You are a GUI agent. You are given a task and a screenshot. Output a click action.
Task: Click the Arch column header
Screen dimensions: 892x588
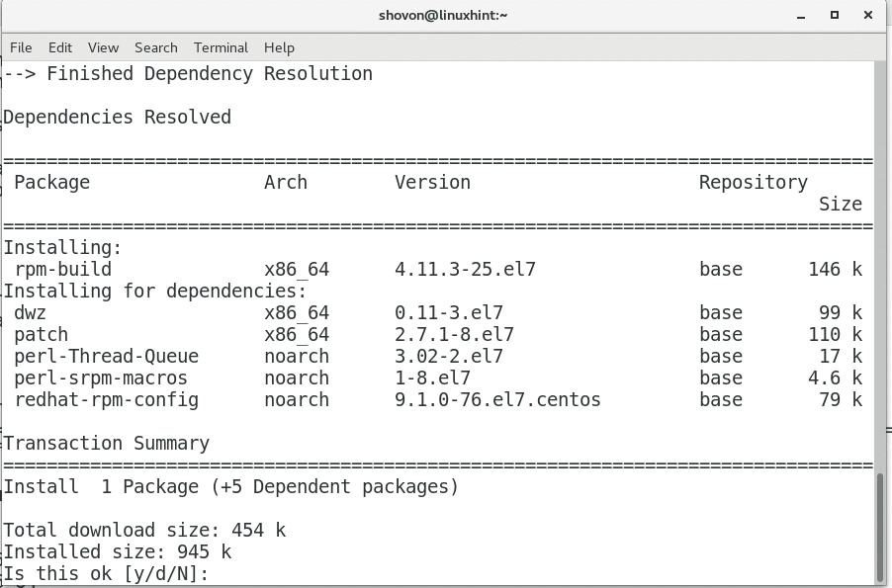286,182
